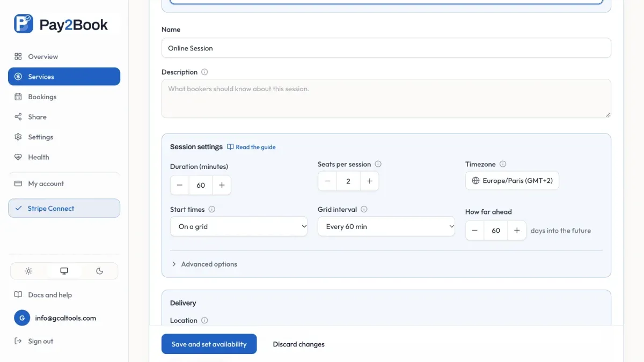Switch to dark theme moon icon
The image size is (644, 362).
[x=99, y=271]
